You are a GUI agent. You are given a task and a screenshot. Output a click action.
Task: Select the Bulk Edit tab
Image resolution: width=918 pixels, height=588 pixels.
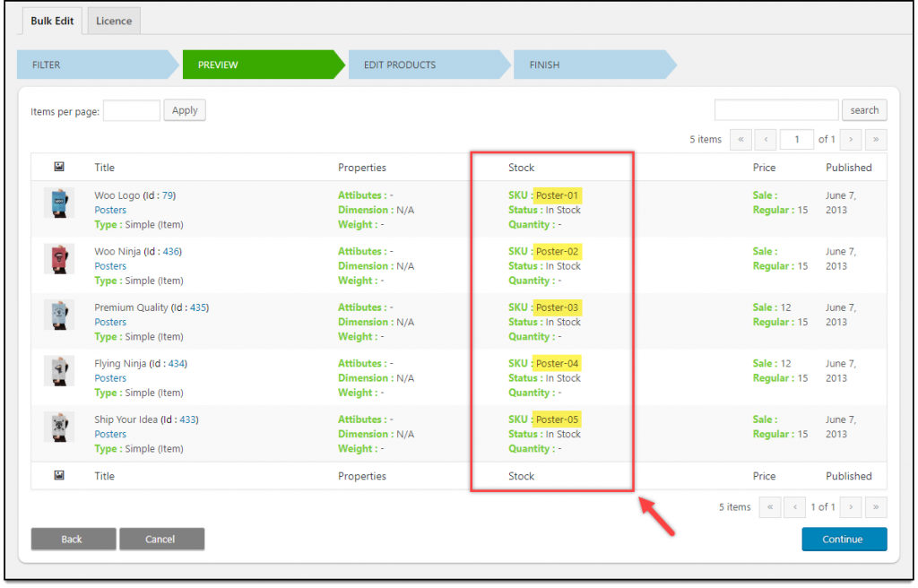[x=51, y=20]
